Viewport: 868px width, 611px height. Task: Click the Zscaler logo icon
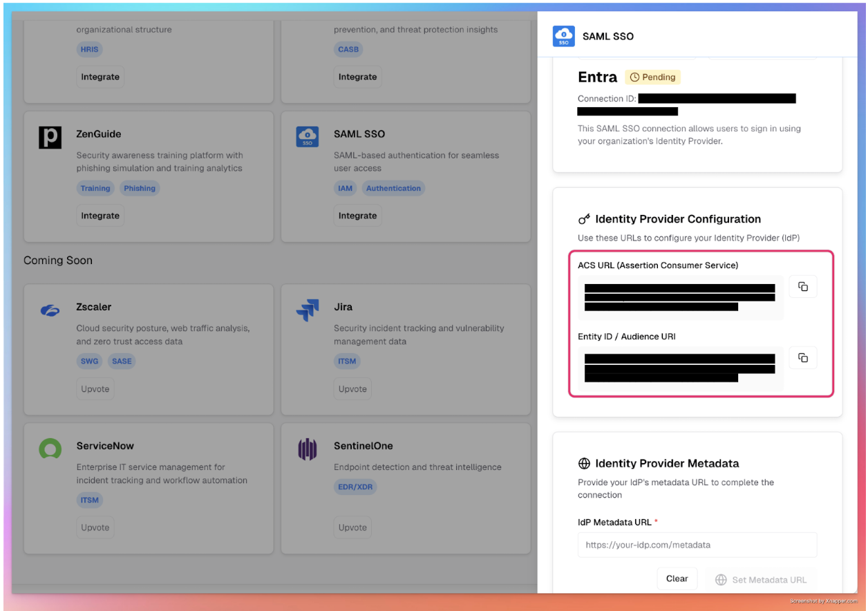click(50, 311)
